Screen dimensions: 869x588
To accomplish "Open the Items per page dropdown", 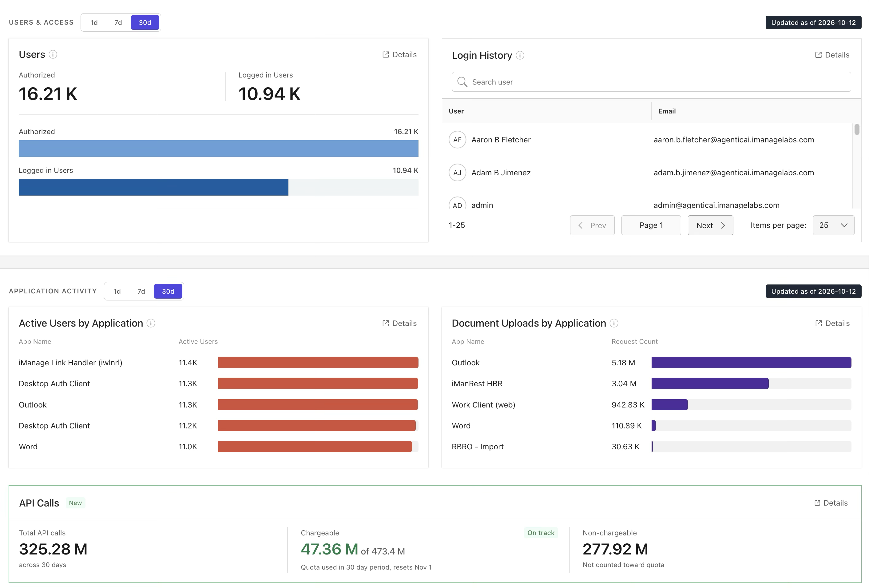I will [x=833, y=225].
